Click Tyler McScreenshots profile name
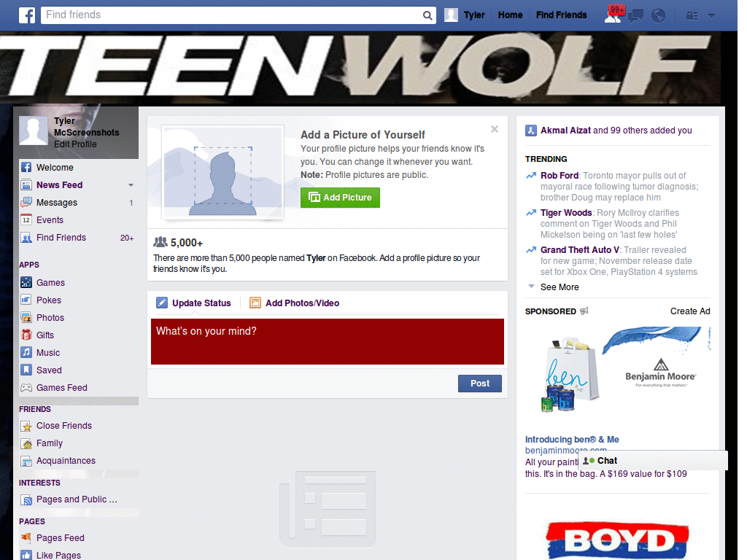 click(86, 127)
